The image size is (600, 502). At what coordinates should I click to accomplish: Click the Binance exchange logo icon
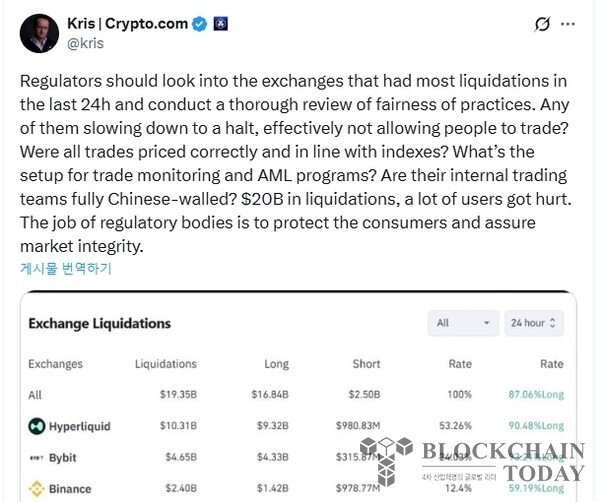point(38,489)
